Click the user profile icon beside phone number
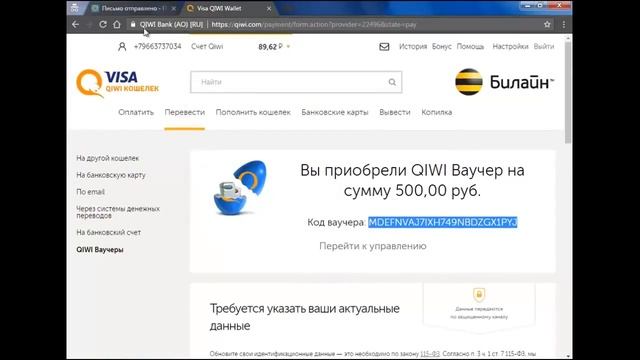This screenshot has width=640, height=360. click(122, 47)
